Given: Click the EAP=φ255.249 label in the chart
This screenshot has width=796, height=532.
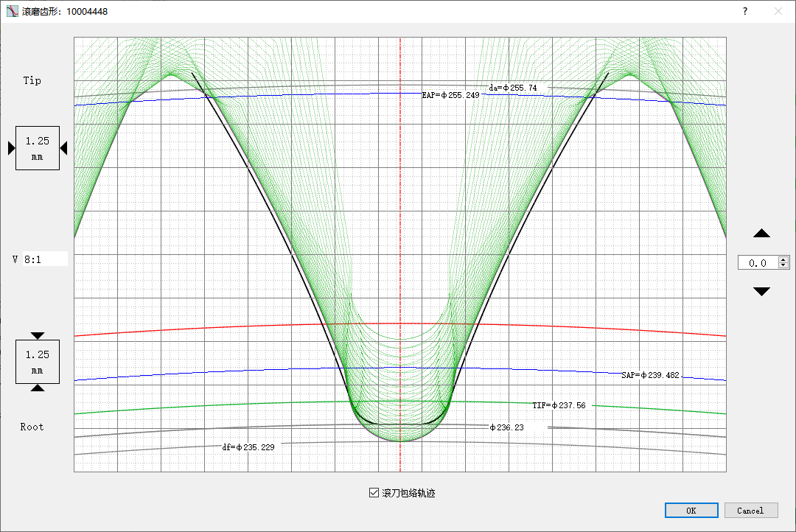Looking at the screenshot, I should [x=451, y=95].
